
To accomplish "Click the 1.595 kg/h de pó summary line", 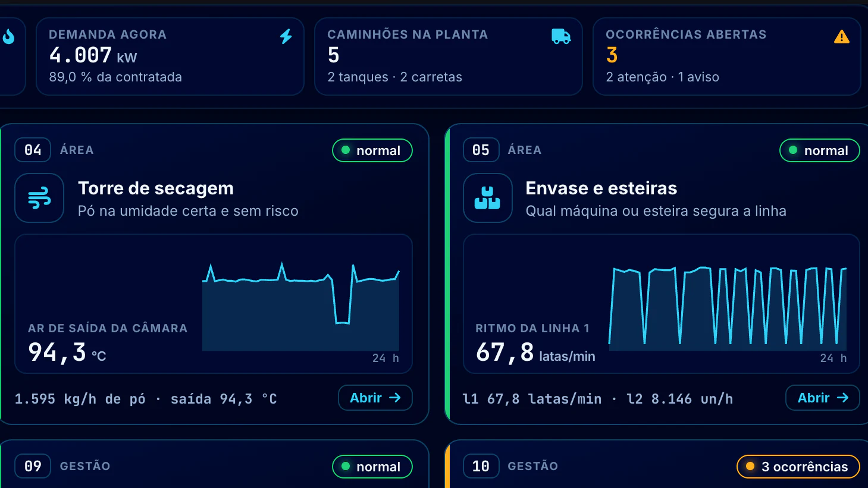I will click(146, 399).
